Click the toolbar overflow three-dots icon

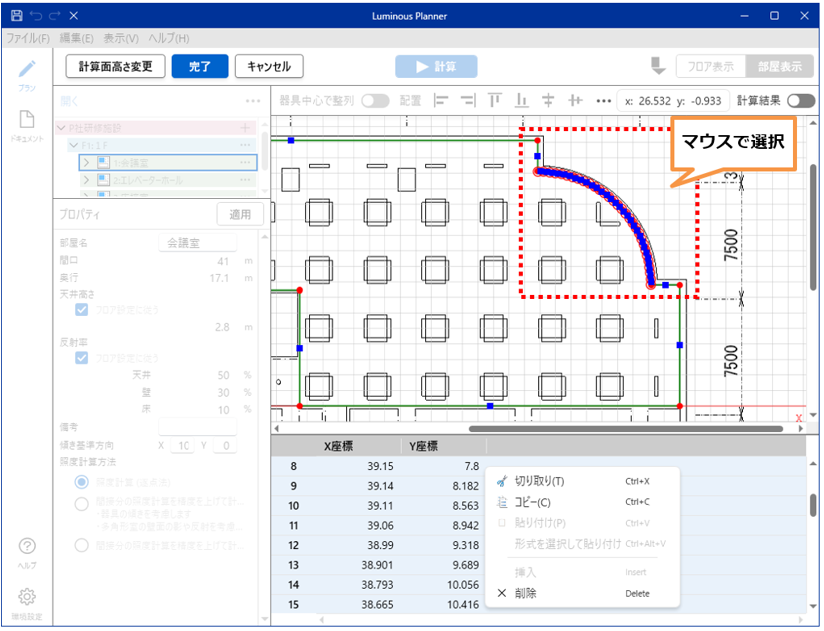(x=602, y=101)
